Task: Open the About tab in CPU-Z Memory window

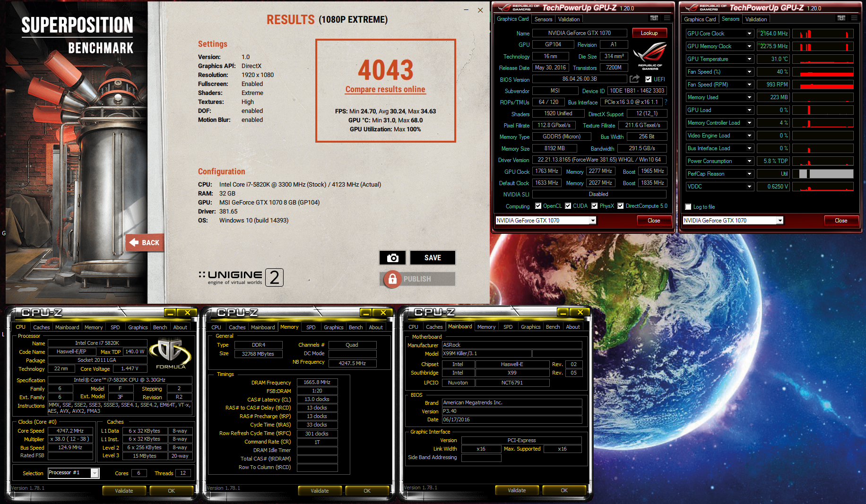Action: coord(376,327)
